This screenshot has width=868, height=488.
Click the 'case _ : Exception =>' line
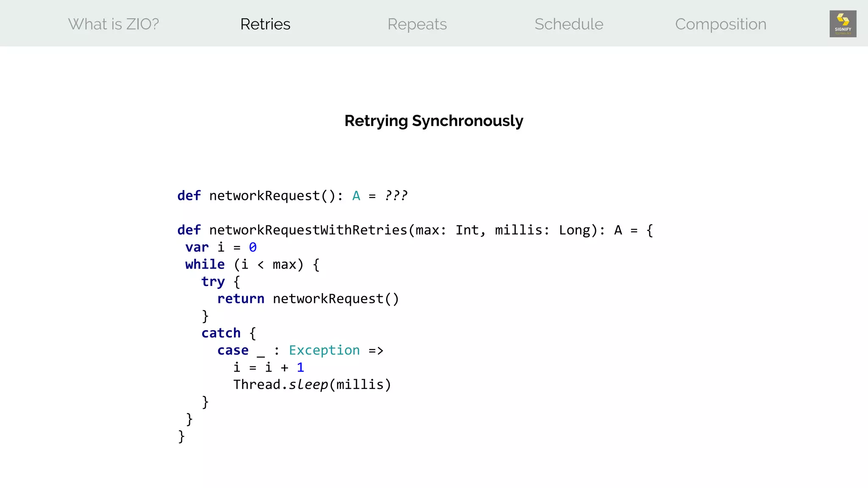click(x=300, y=350)
